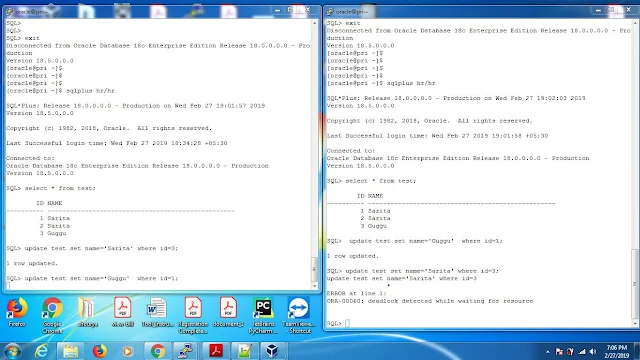Close the right PuTTY window
Viewport: 640px width, 360px height.
click(628, 10)
